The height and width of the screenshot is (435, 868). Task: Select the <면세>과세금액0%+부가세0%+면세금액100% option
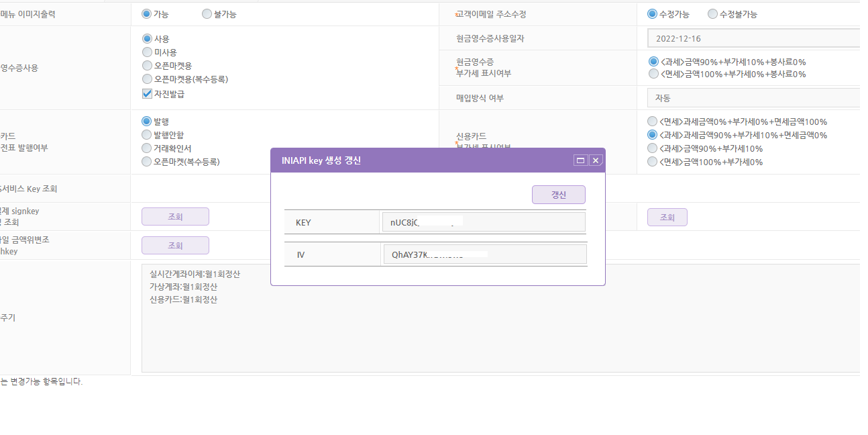coord(652,122)
